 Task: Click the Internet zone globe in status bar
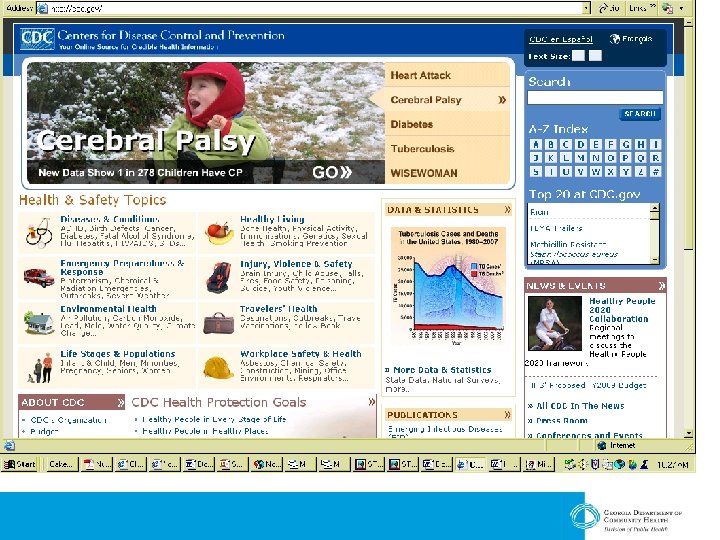tap(602, 445)
